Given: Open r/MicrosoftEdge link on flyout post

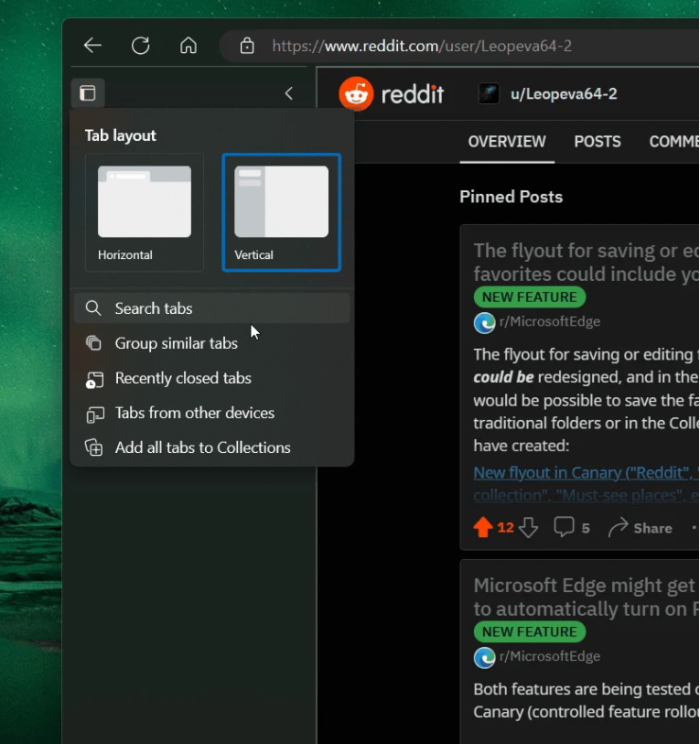Looking at the screenshot, I should 550,322.
